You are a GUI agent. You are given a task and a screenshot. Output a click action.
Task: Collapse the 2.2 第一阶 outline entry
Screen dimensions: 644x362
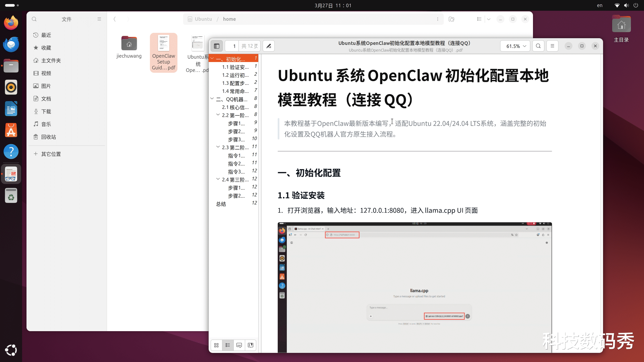pos(218,115)
